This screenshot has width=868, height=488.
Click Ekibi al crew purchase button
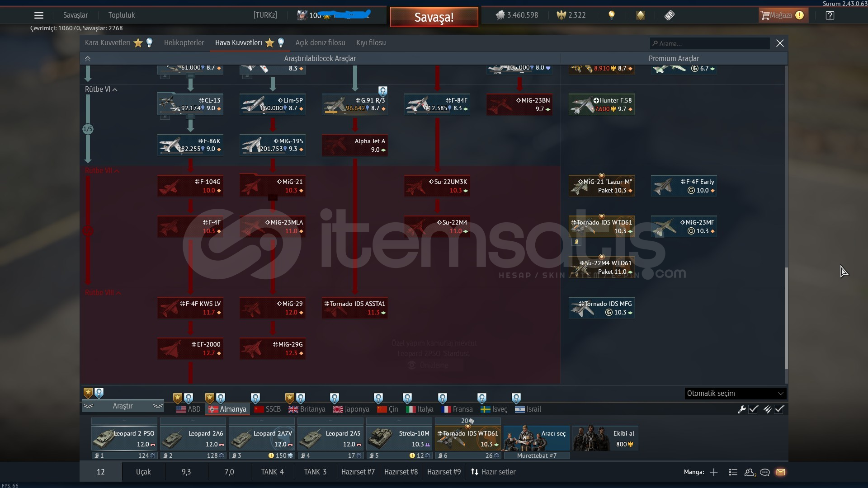pos(605,438)
